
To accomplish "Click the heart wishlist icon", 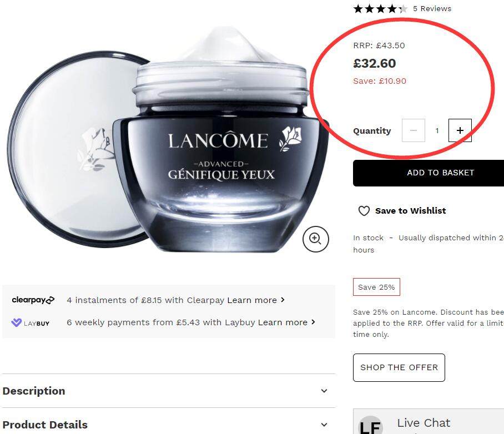I will [364, 211].
